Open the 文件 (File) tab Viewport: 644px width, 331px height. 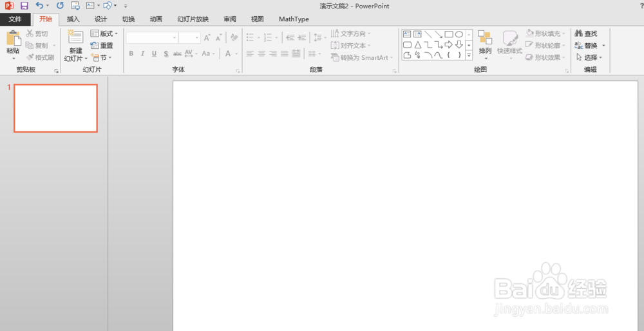click(x=15, y=19)
